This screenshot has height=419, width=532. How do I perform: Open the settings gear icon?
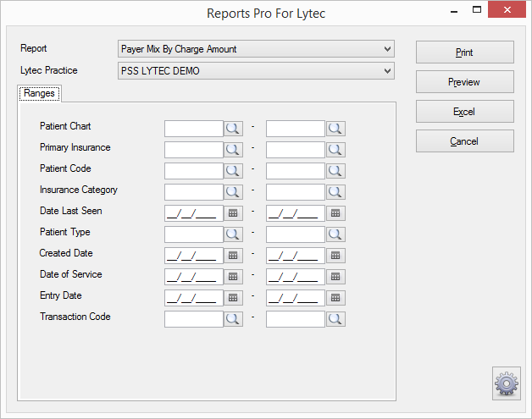507,383
